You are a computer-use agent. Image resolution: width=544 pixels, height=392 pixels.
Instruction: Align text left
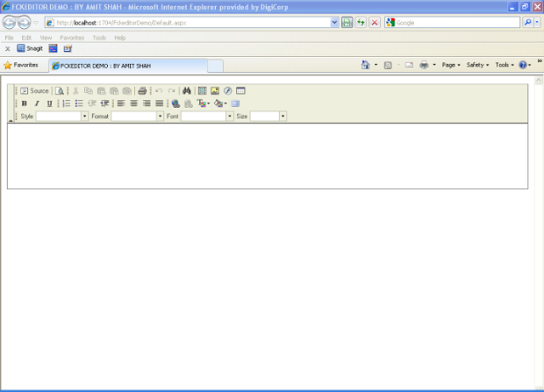pos(121,104)
